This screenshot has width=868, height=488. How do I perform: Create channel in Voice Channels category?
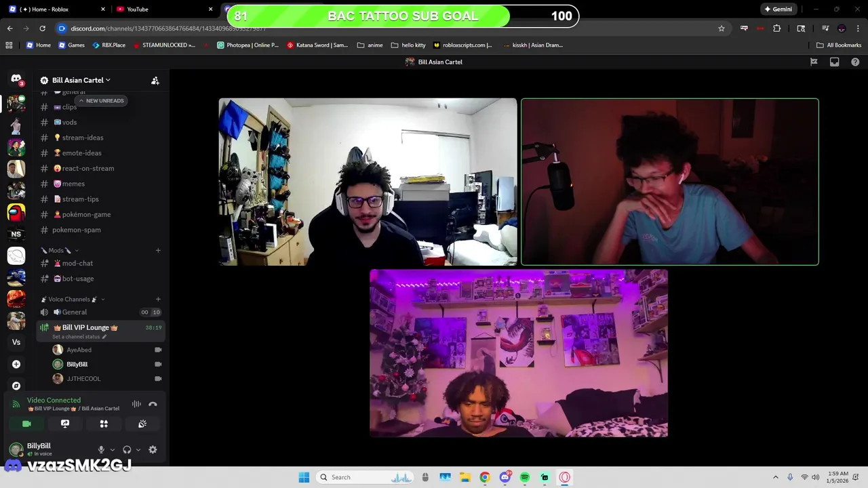[158, 299]
